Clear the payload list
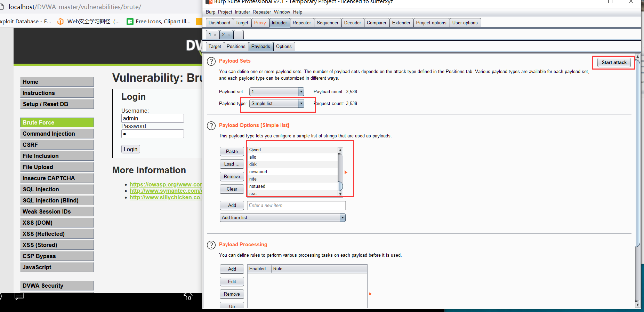The image size is (644, 312). coord(232,189)
